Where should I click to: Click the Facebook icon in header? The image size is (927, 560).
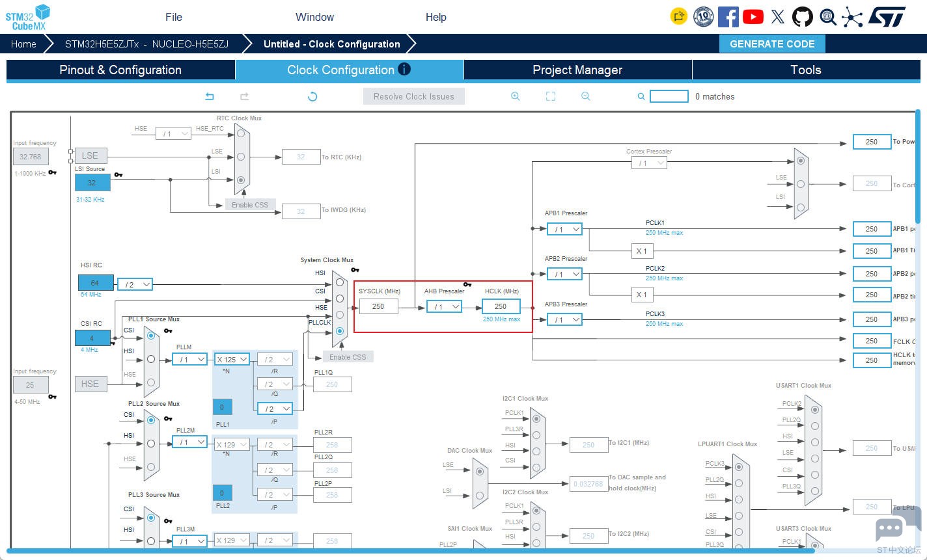(728, 16)
